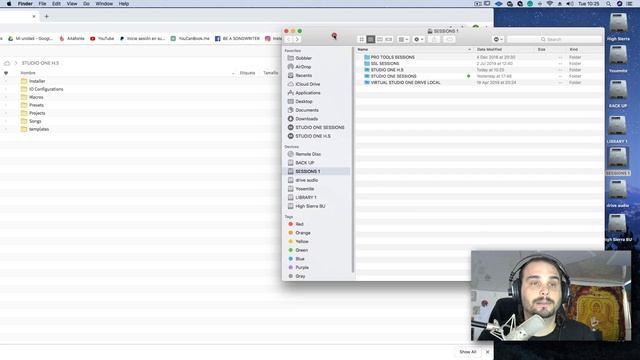This screenshot has height=360, width=640.
Task: Open the Edit menu in menu bar
Action: click(56, 4)
